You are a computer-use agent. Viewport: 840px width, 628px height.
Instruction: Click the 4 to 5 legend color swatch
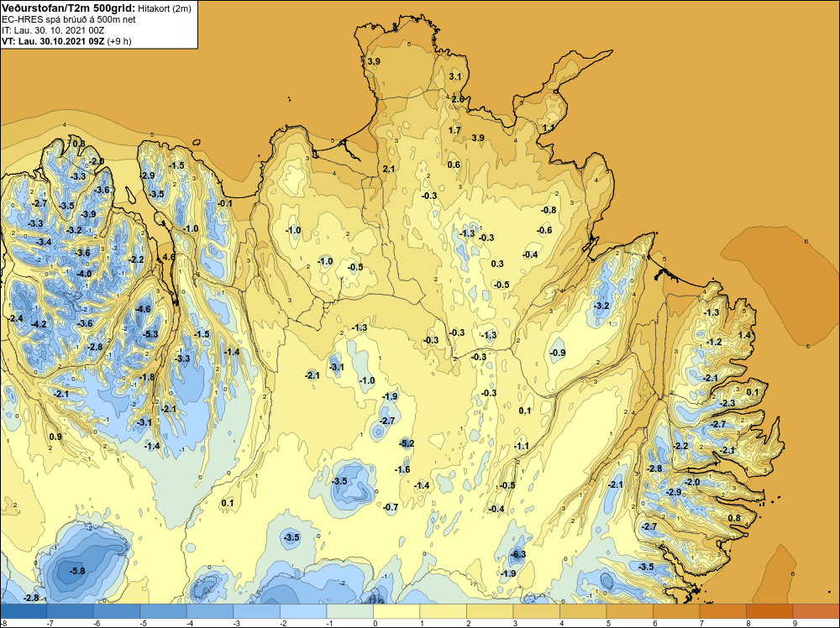coord(583,611)
